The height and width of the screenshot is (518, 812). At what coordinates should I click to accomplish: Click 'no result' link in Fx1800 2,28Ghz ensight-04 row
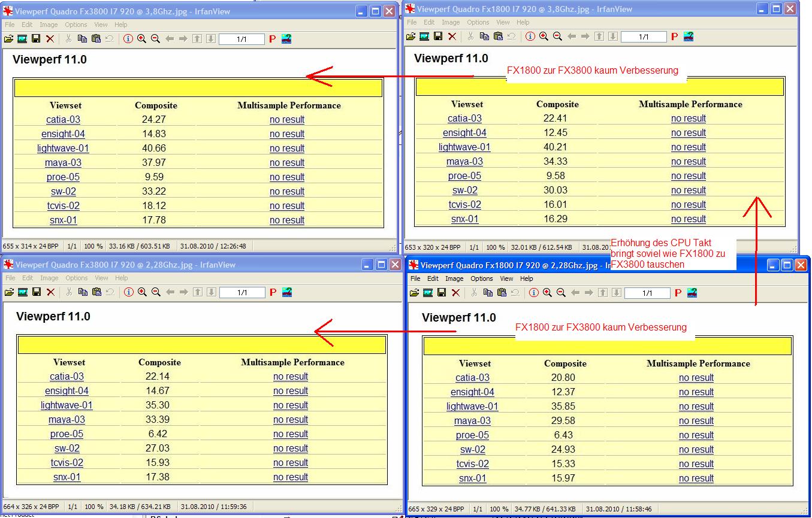coord(696,392)
